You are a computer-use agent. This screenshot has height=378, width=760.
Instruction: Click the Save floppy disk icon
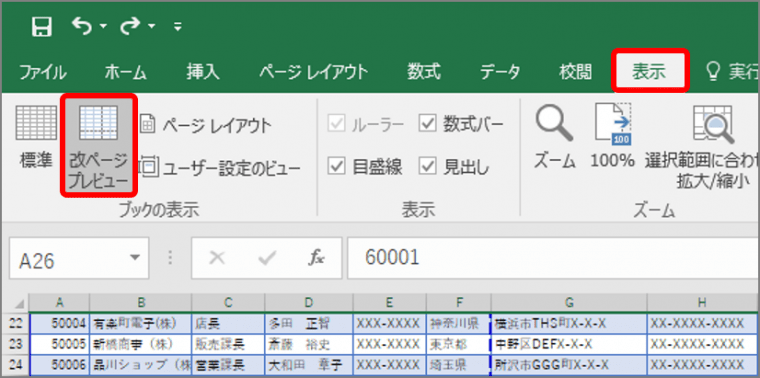[42, 27]
